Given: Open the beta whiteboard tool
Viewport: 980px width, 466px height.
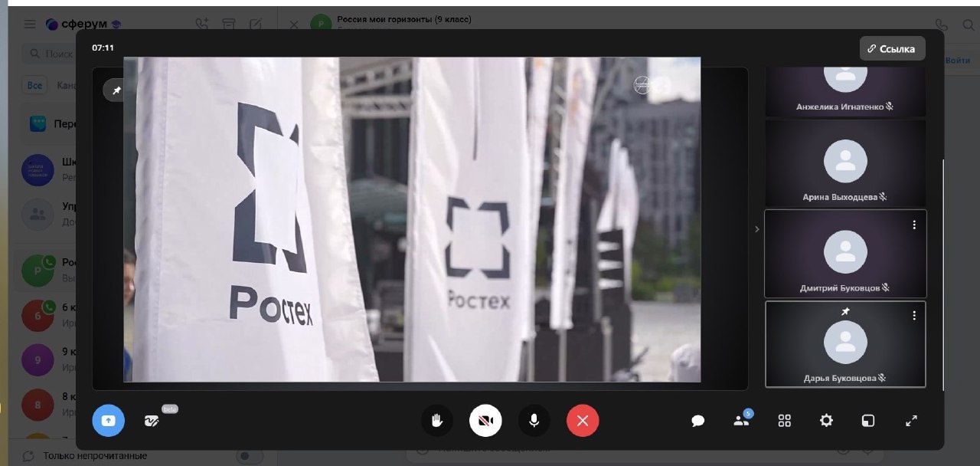Looking at the screenshot, I should pos(152,421).
